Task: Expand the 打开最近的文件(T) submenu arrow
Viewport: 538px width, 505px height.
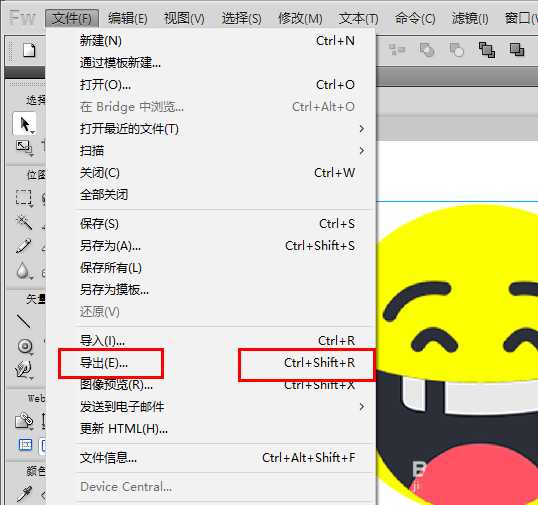Action: tap(362, 129)
